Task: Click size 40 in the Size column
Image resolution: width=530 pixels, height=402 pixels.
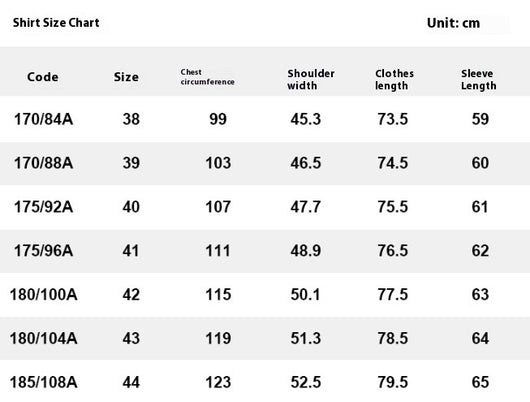Action: (131, 207)
